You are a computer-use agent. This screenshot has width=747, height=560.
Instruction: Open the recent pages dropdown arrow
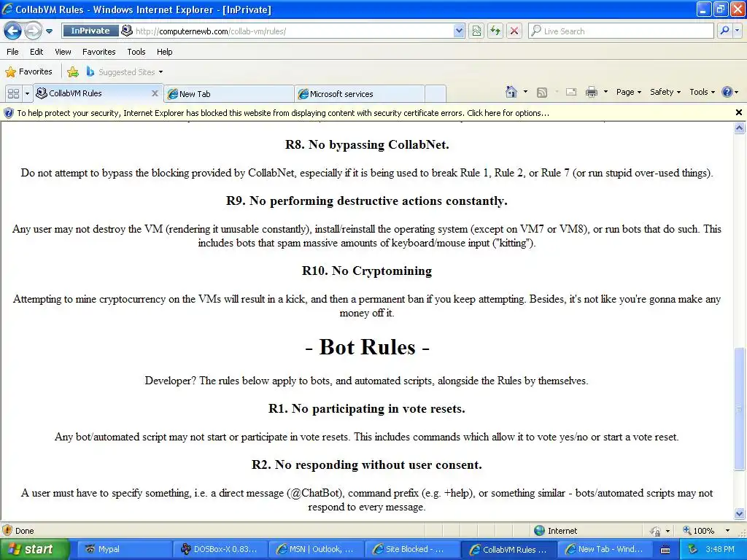click(49, 31)
